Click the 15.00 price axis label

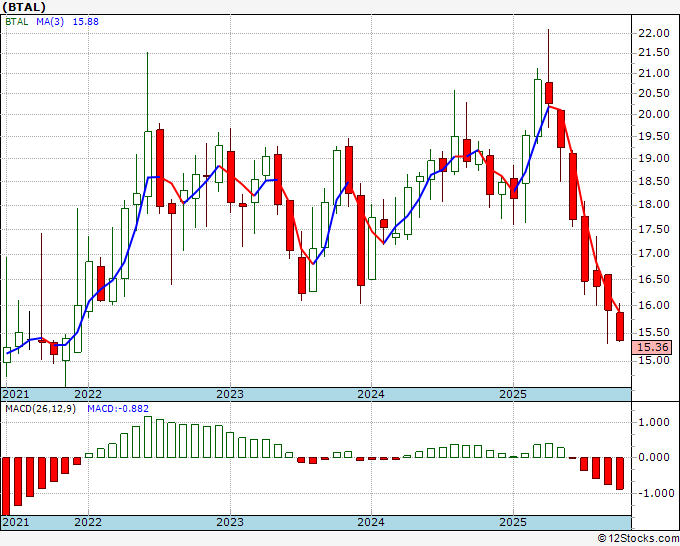(654, 360)
